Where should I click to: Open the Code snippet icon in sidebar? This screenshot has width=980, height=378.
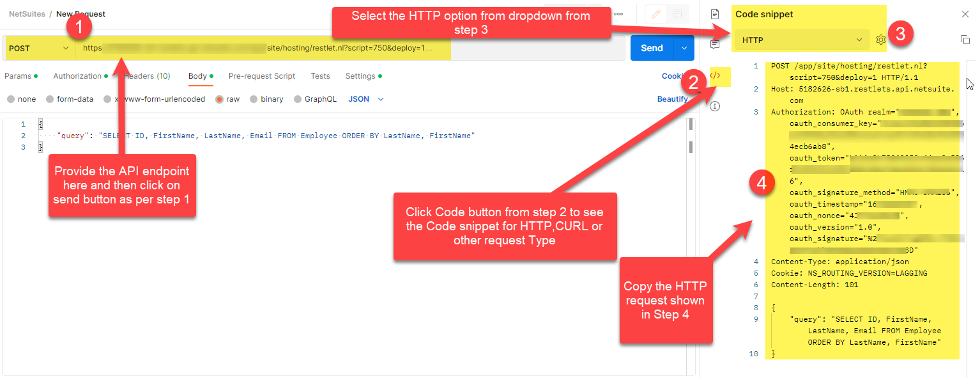click(x=715, y=75)
